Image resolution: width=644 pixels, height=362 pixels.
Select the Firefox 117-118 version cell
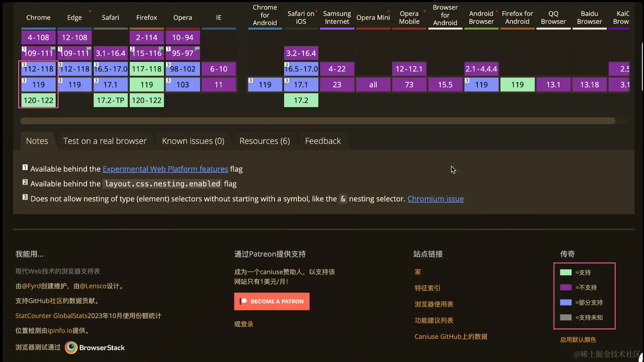click(146, 69)
